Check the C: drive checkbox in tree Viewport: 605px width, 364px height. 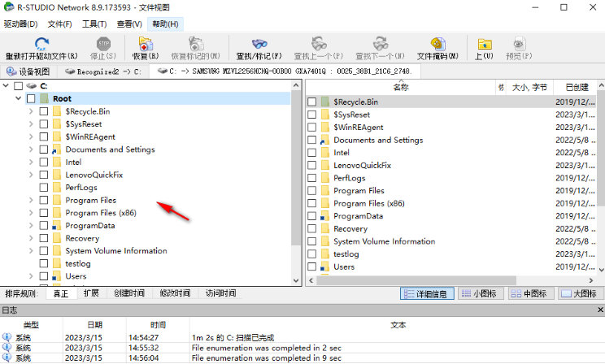(x=19, y=86)
